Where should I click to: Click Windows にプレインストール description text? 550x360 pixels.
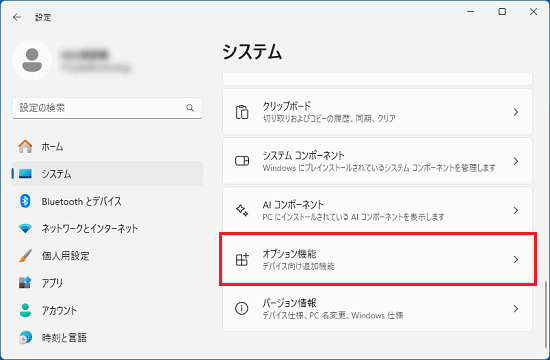coord(379,168)
